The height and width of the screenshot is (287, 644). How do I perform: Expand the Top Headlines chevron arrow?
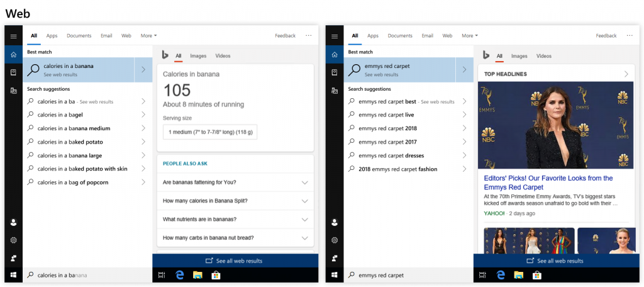(x=626, y=74)
